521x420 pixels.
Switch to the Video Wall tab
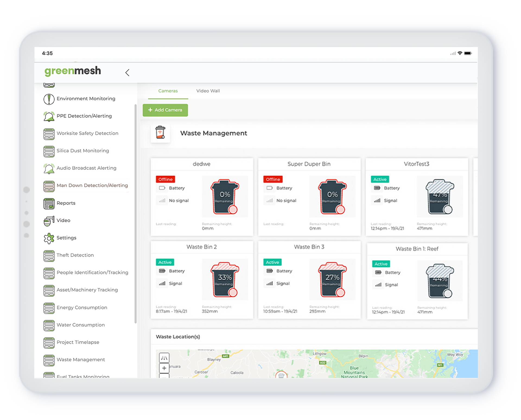208,91
